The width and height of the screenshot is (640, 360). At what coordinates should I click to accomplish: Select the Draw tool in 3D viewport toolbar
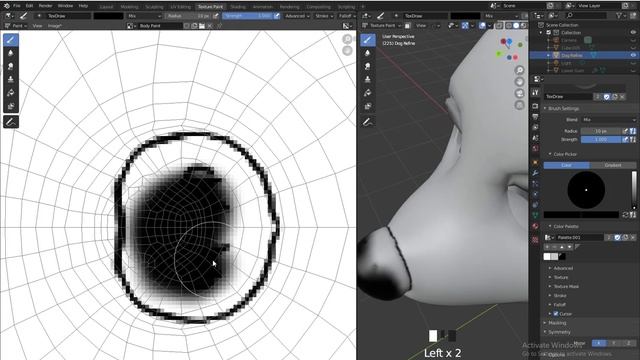pos(368,40)
